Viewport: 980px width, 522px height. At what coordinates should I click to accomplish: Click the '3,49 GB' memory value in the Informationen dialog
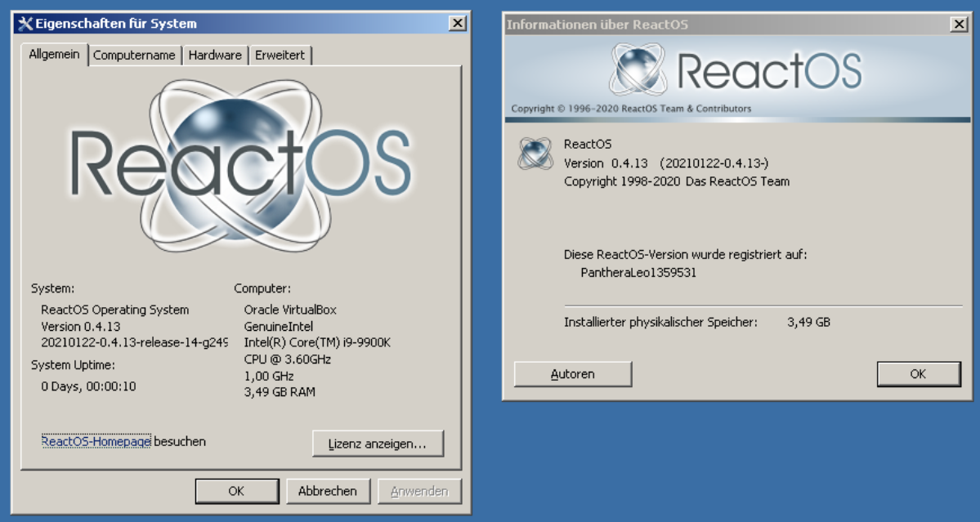pyautogui.click(x=808, y=322)
